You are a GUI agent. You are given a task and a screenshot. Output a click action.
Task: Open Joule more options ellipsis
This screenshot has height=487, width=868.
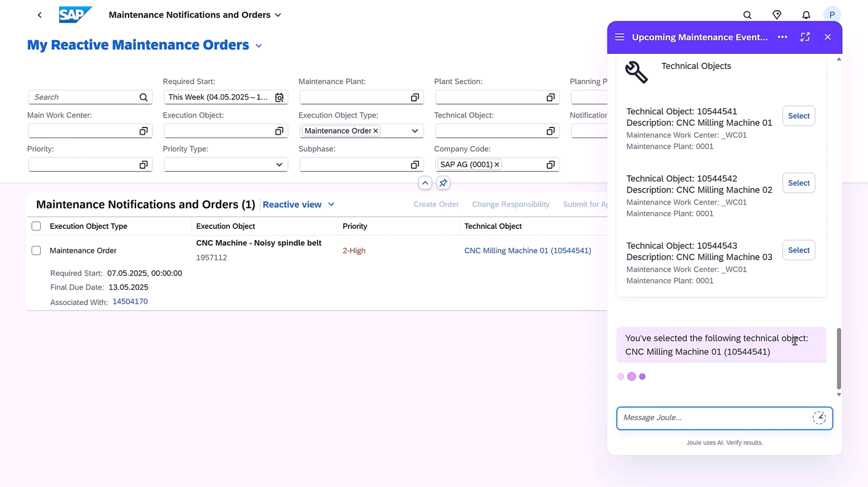coord(782,37)
